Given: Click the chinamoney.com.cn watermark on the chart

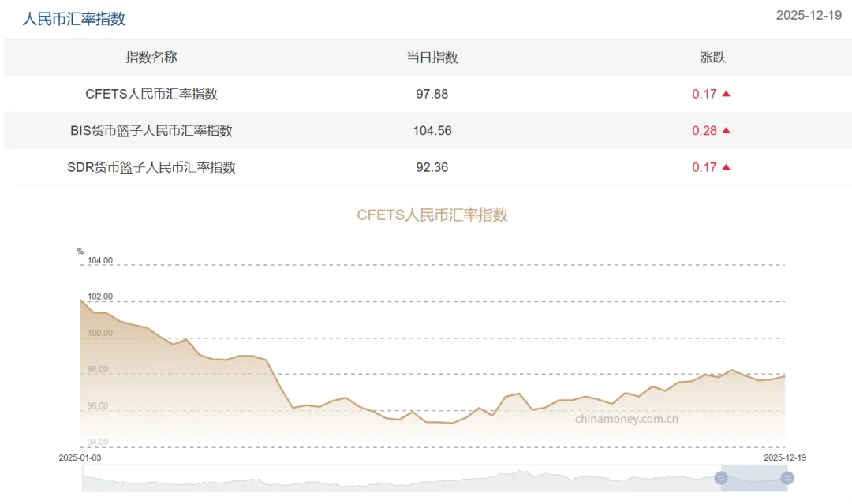Looking at the screenshot, I should [626, 419].
